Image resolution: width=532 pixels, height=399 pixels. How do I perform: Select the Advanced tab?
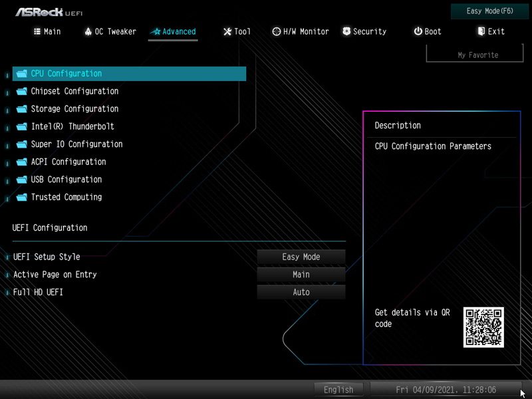coord(173,31)
